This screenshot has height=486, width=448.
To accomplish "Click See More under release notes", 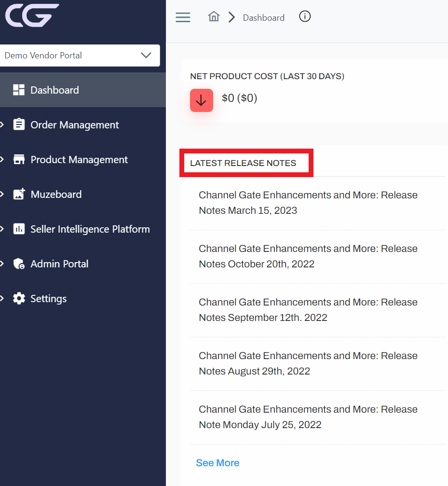I will (x=217, y=463).
